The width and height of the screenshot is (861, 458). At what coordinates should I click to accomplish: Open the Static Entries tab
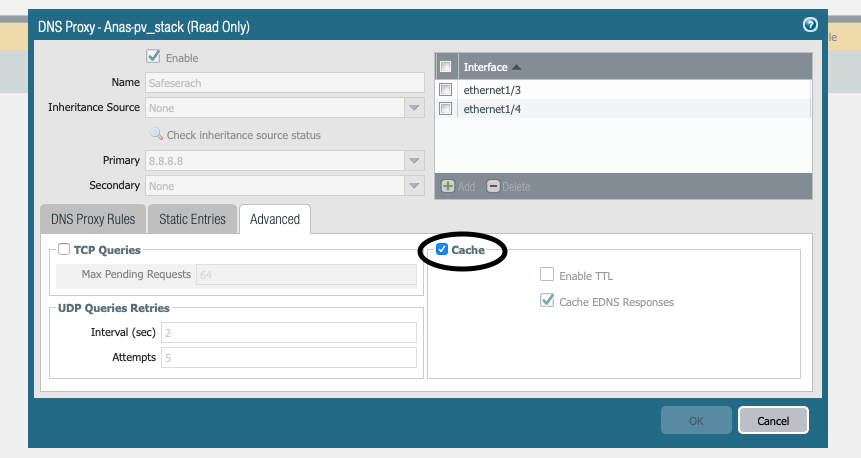193,219
